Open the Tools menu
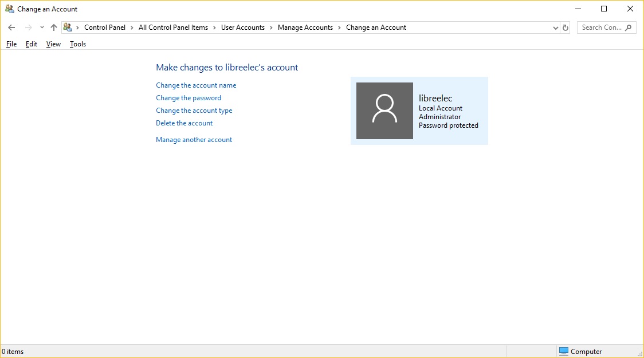 tap(78, 44)
